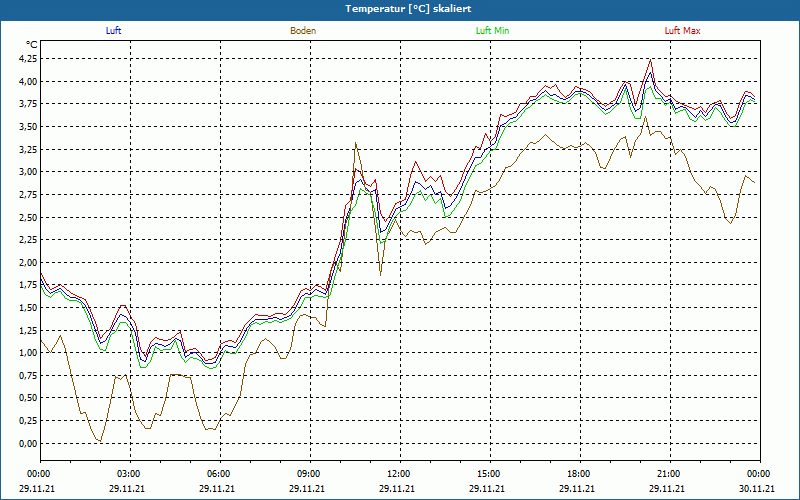The height and width of the screenshot is (500, 800).
Task: Click the 4,25 y-axis value
Action: coord(28,59)
